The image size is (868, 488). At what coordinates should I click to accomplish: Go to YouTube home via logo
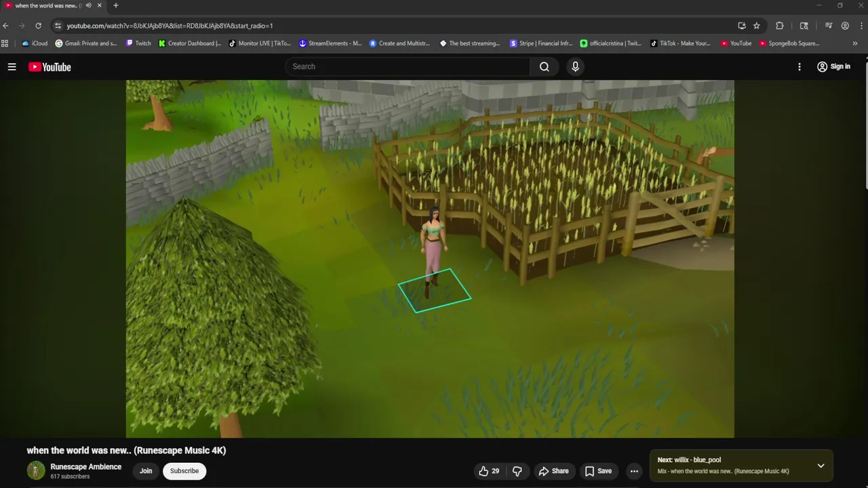50,66
